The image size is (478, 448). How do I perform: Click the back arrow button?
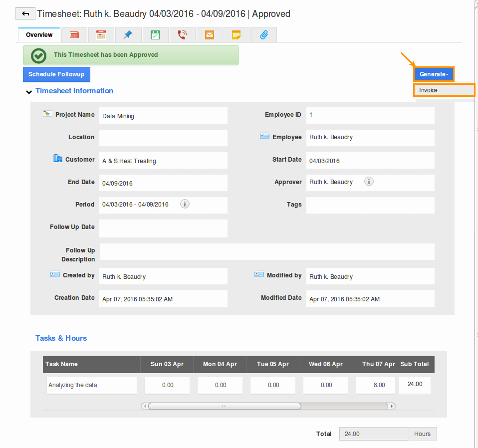[x=25, y=14]
